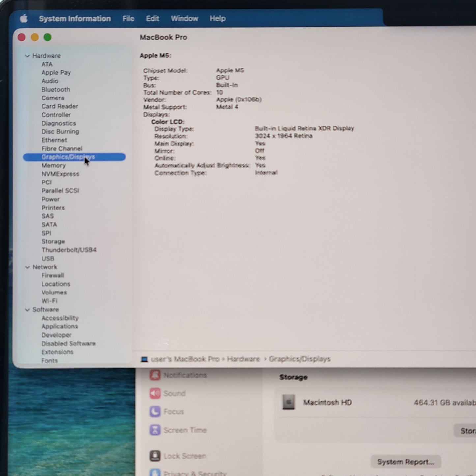Screen dimensions: 476x476
Task: Click the Built-in Liquid Retina XDR Display value
Action: 304,128
